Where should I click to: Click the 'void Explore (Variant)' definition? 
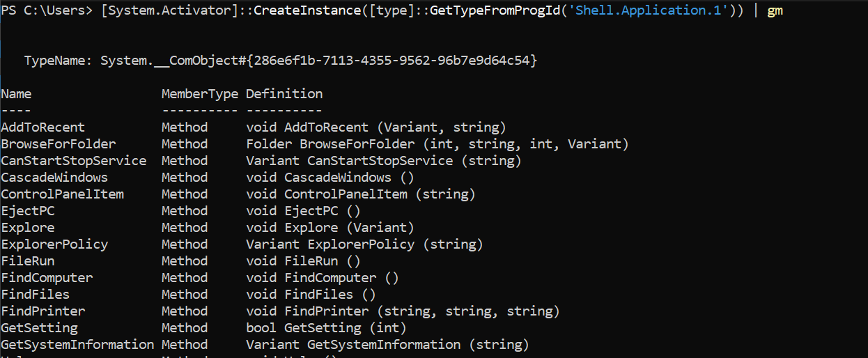(330, 228)
